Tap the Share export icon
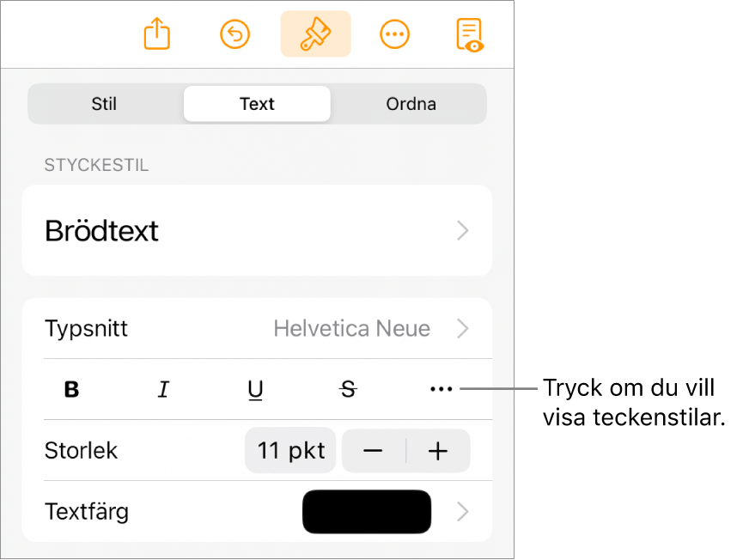 click(x=157, y=34)
